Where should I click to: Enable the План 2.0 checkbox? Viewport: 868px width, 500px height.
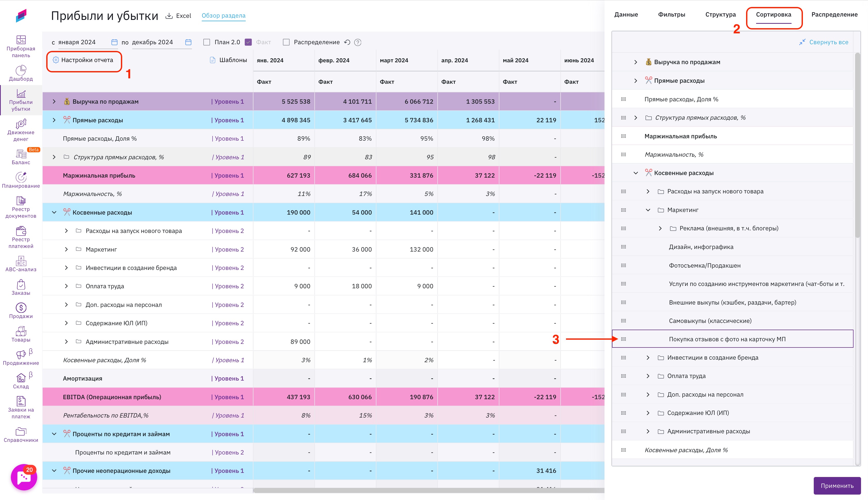(206, 42)
